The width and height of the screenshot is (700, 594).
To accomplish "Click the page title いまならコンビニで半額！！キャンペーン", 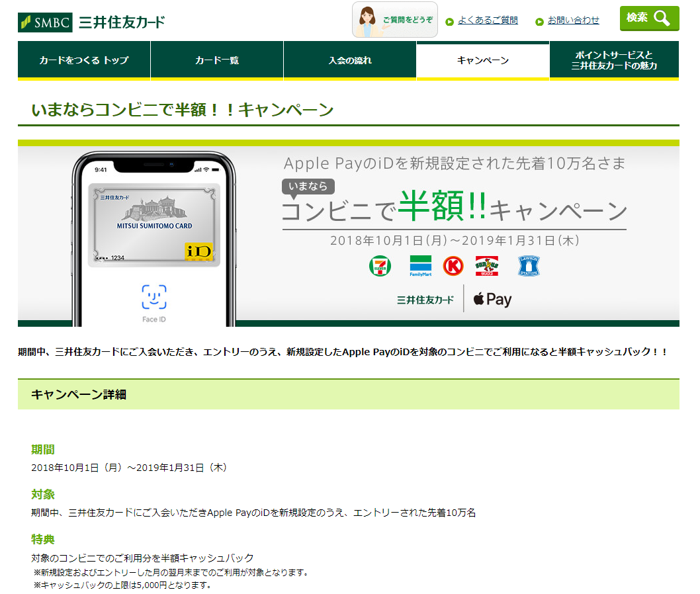I will coord(183,110).
